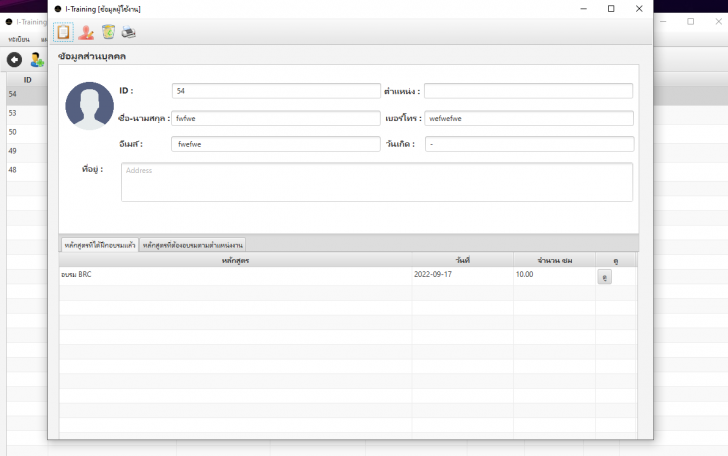728x456 pixels.
Task: Select row 50 in background list
Action: pos(27,132)
